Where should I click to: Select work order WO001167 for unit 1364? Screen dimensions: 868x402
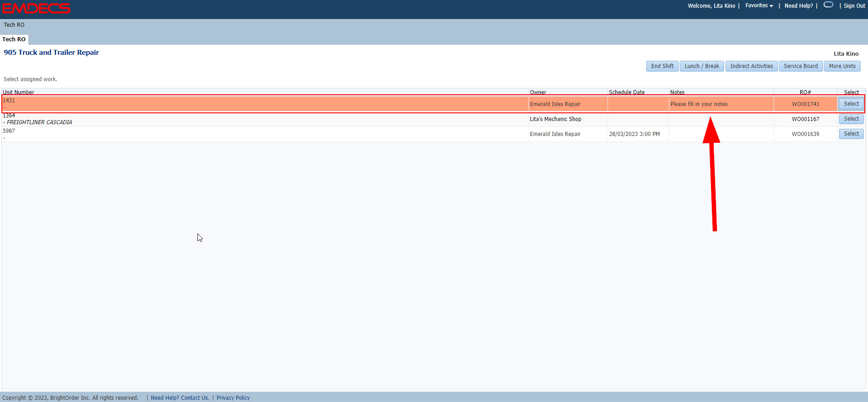[x=851, y=119]
